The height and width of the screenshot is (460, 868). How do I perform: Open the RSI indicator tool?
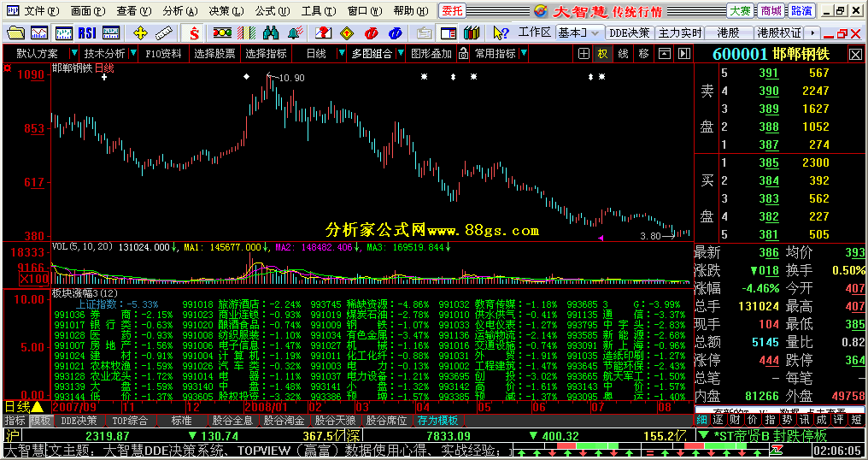[87, 33]
